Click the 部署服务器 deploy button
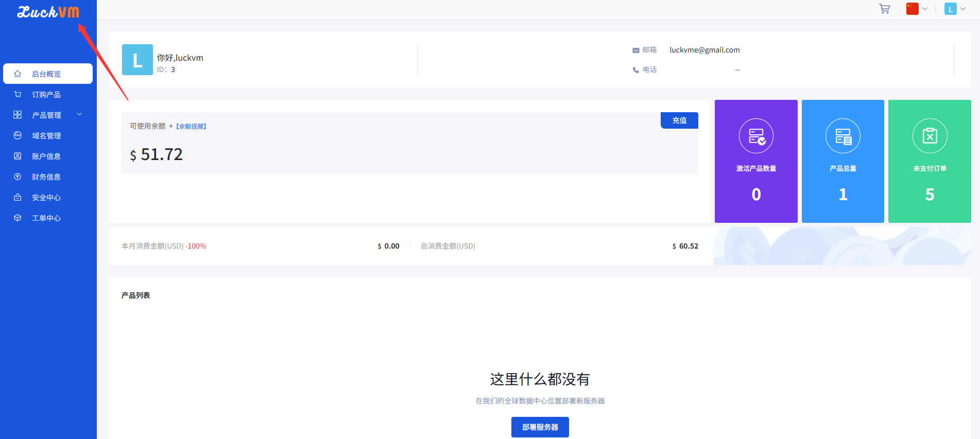 tap(540, 427)
